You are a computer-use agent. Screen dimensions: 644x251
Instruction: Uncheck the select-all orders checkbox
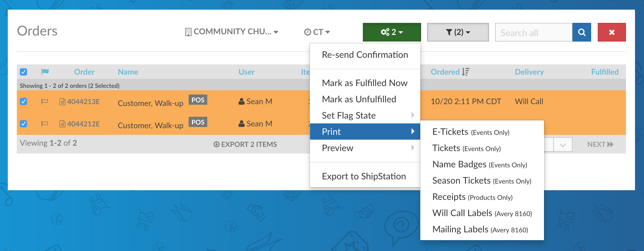[x=23, y=72]
